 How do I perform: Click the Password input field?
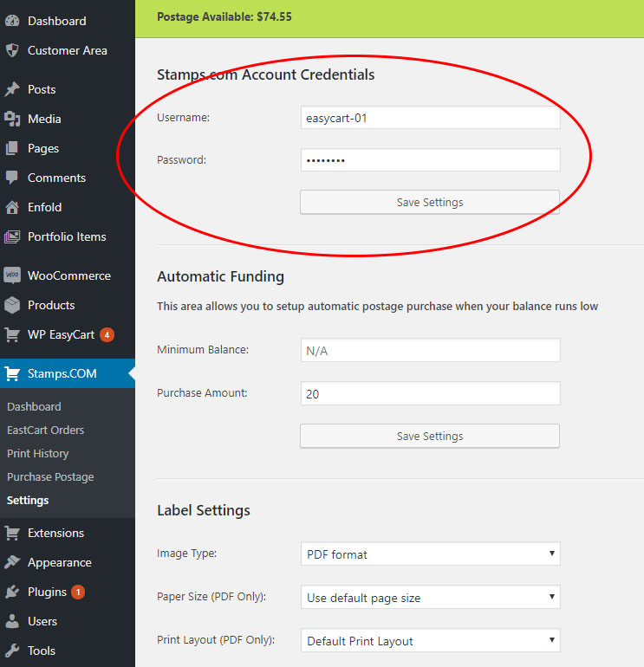[x=430, y=160]
